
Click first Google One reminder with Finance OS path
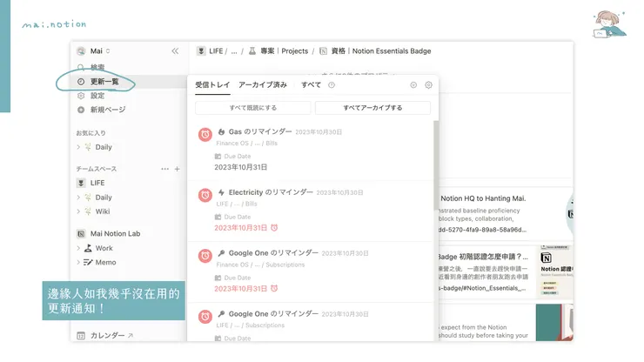[273, 253]
